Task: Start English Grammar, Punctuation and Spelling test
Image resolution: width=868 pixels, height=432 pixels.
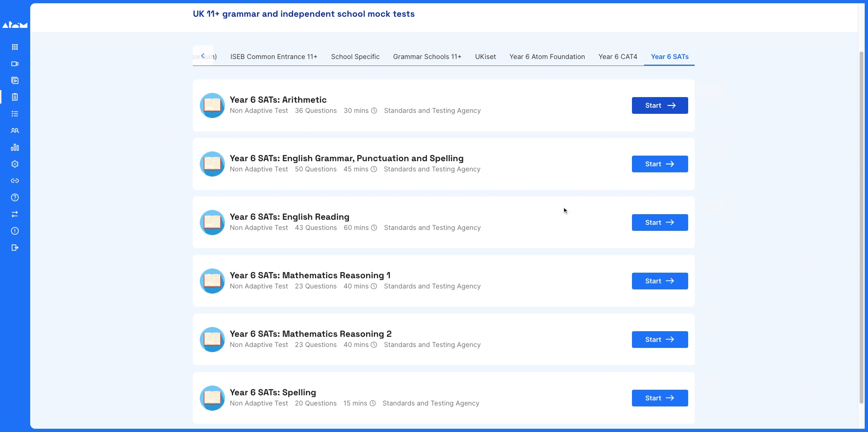Action: [x=660, y=164]
